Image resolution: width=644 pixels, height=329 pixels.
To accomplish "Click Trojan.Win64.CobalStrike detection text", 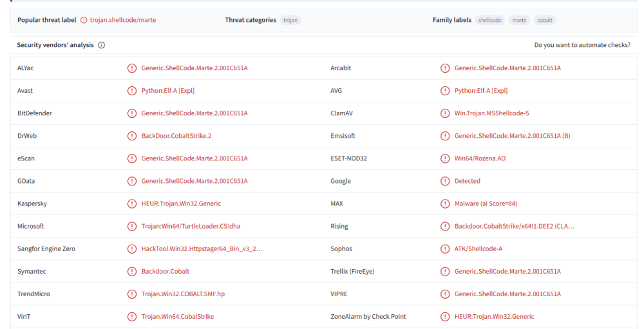I will click(178, 317).
